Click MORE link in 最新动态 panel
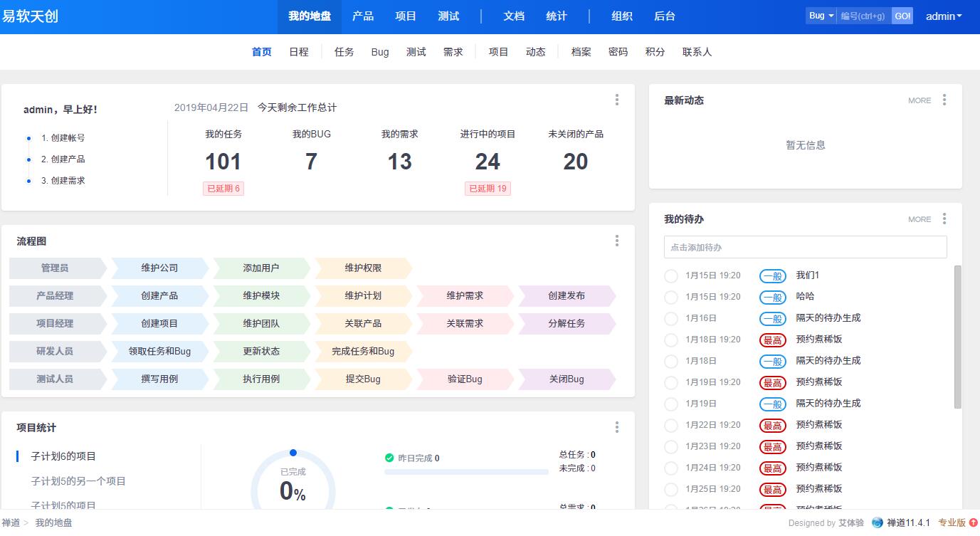 (919, 100)
